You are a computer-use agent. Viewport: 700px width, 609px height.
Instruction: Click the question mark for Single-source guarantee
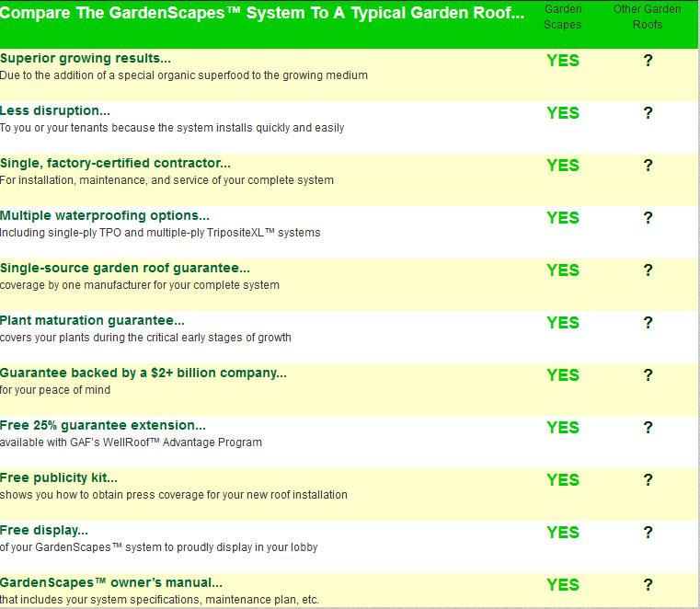(x=648, y=270)
